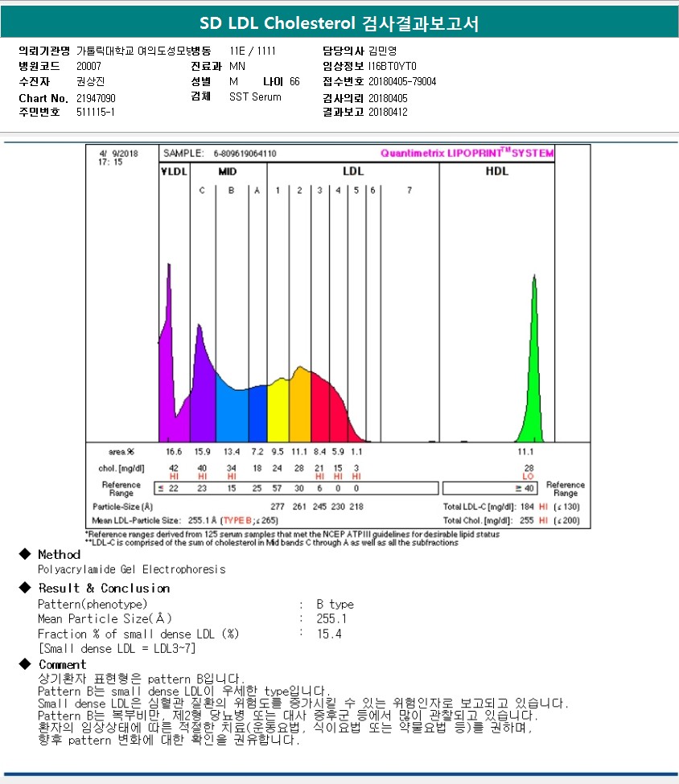Screen dimensions: 679x784
Task: Click the orange LDL 2 band area
Action: [x=300, y=405]
